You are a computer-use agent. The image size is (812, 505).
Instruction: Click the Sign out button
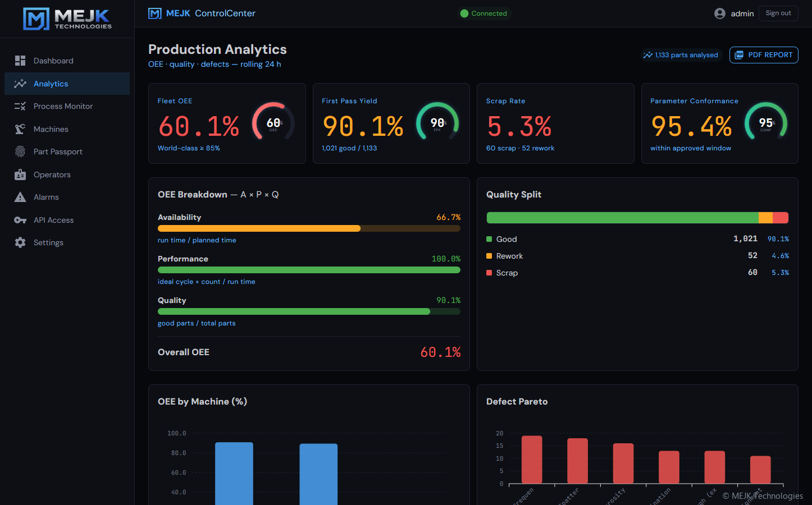pos(778,13)
